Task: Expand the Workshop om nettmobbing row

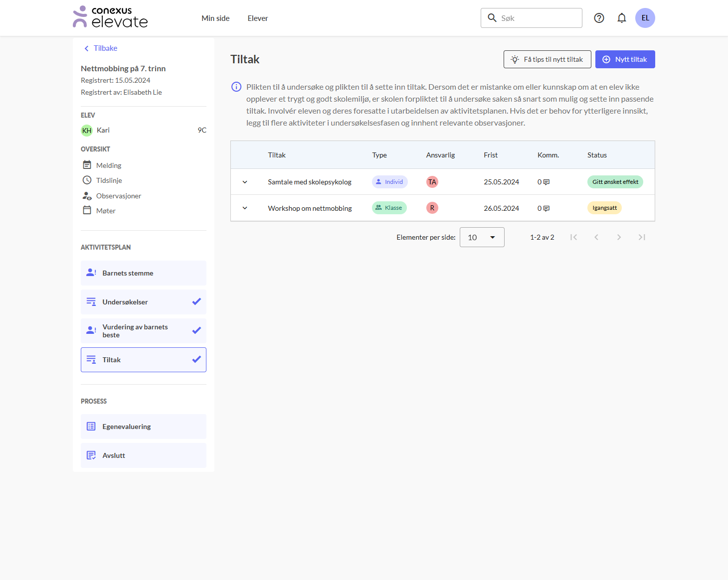Action: [x=245, y=208]
